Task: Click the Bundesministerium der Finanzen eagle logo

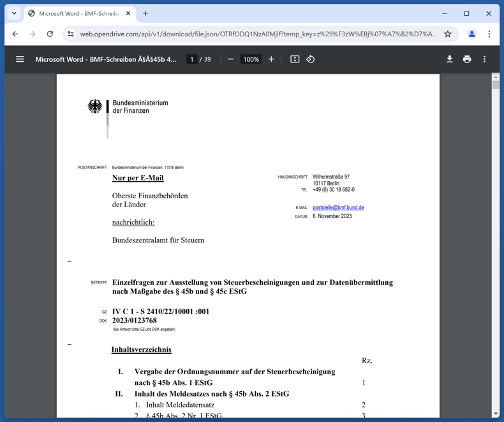Action: pyautogui.click(x=95, y=106)
